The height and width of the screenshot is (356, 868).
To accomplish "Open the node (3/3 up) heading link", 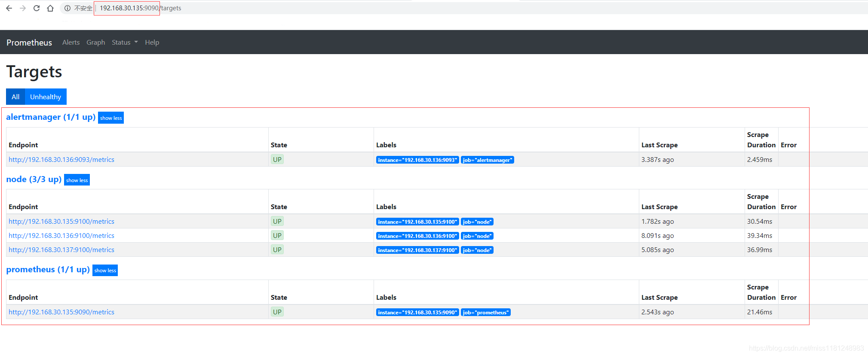I will pyautogui.click(x=34, y=180).
